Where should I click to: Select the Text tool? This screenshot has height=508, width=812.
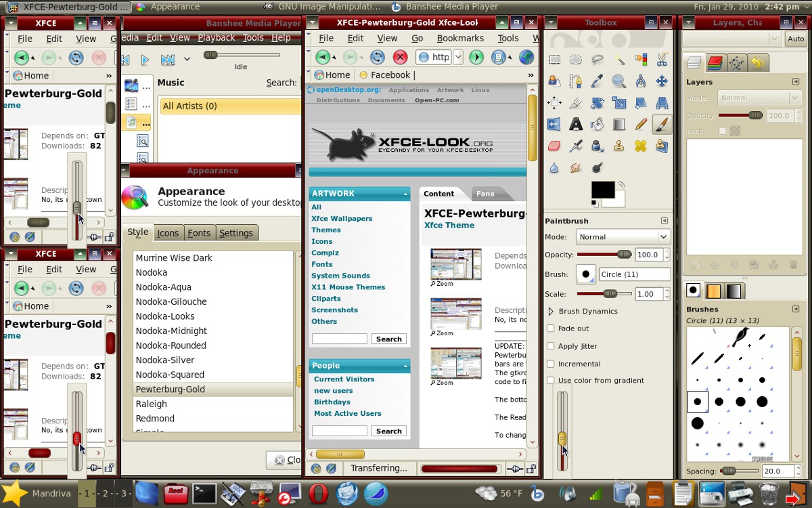pyautogui.click(x=576, y=124)
